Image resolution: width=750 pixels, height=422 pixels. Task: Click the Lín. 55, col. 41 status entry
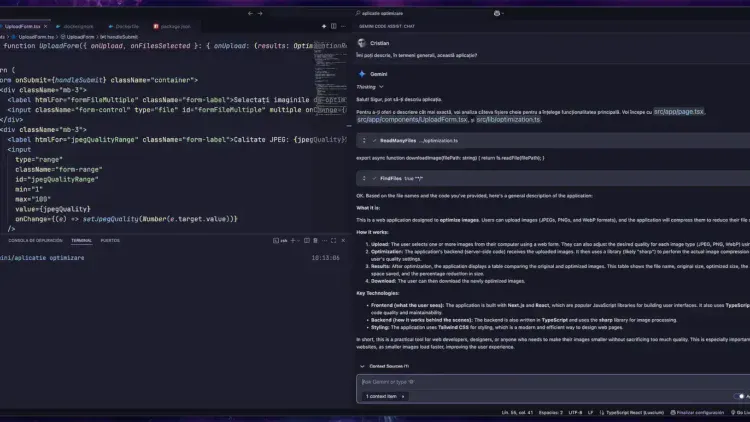(517, 412)
